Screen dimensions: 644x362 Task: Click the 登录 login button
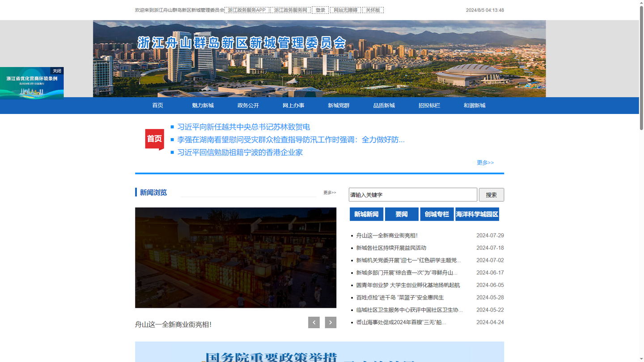320,10
